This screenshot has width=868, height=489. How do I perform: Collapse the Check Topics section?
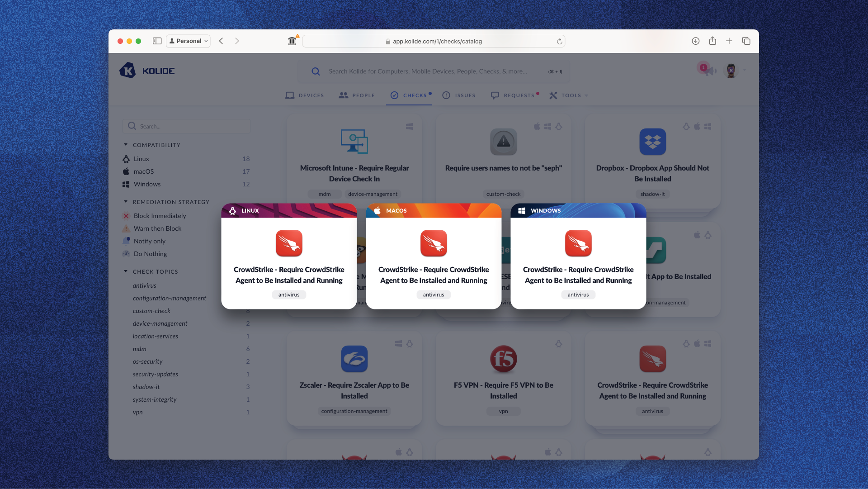(126, 271)
